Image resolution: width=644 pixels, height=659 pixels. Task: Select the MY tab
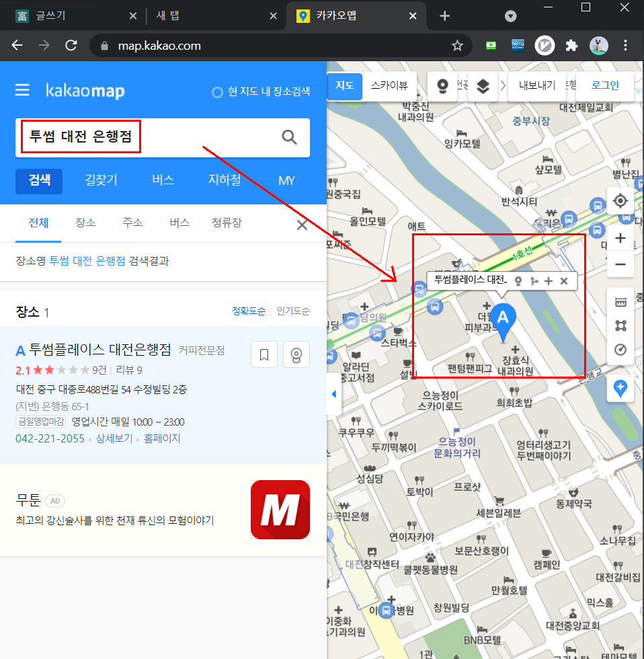pos(286,181)
